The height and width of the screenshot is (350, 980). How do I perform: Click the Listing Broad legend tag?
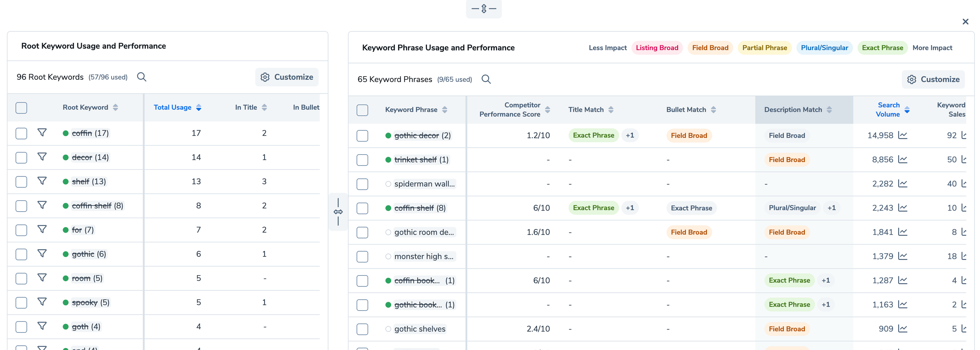(657, 48)
